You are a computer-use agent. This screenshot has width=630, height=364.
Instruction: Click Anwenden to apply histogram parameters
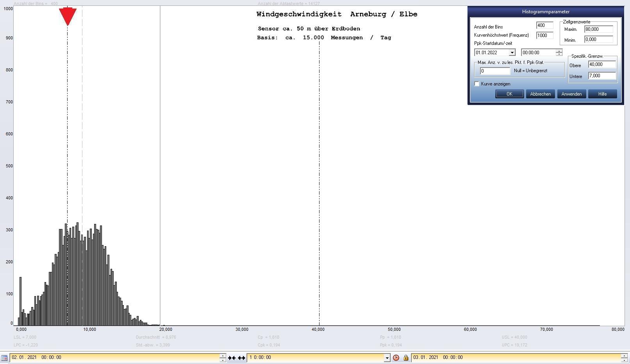point(571,94)
